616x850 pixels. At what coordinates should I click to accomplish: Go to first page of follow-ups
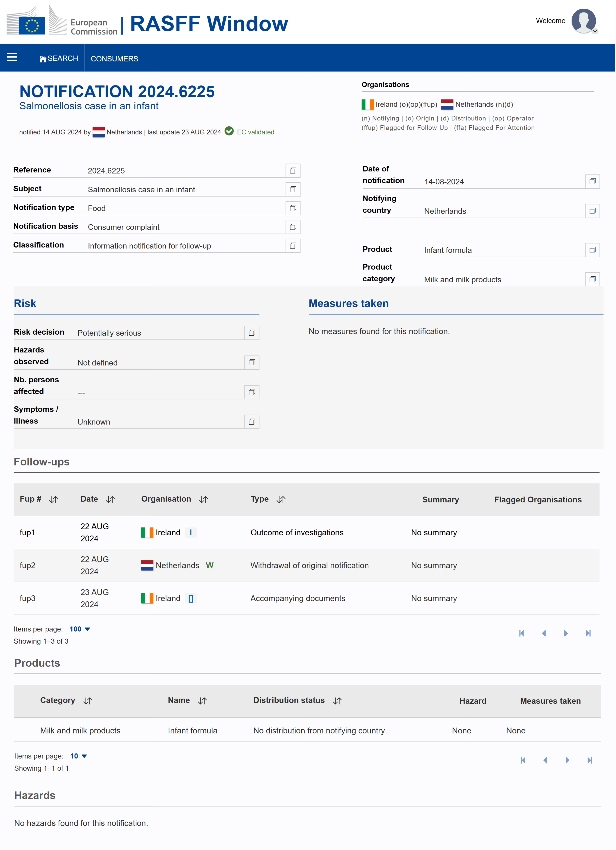521,633
